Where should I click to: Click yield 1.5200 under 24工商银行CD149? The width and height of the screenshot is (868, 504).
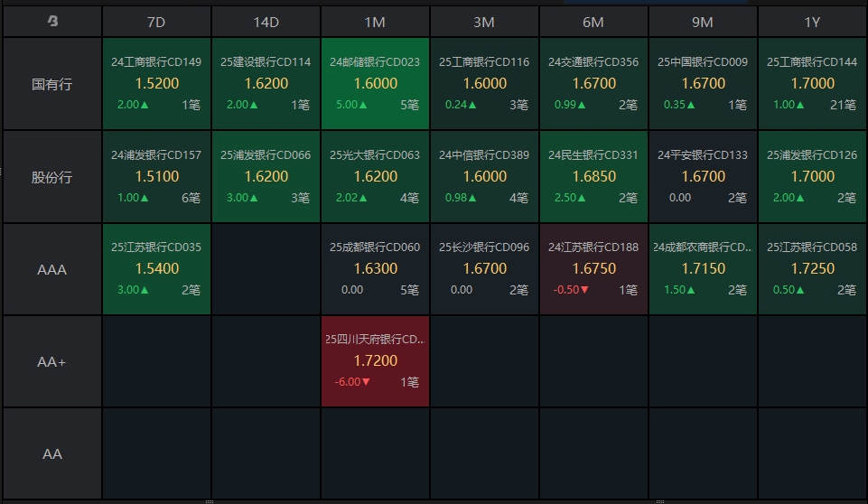[x=157, y=84]
